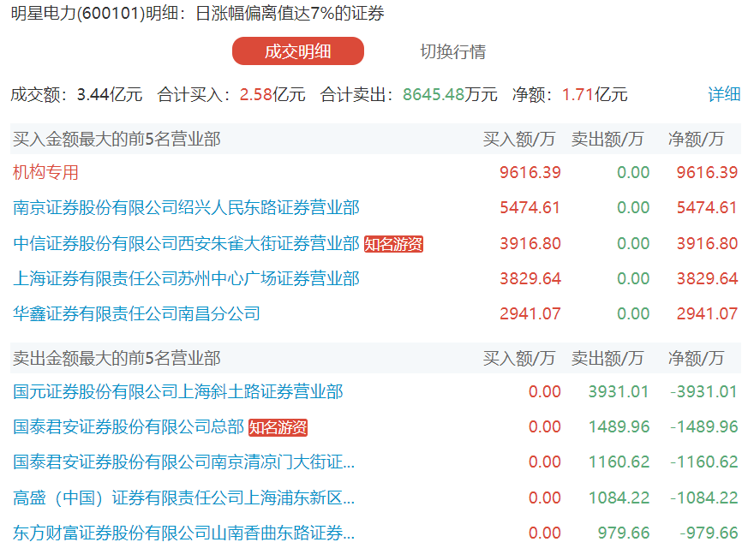
Task: Open the 详细 link
Action: (x=724, y=93)
